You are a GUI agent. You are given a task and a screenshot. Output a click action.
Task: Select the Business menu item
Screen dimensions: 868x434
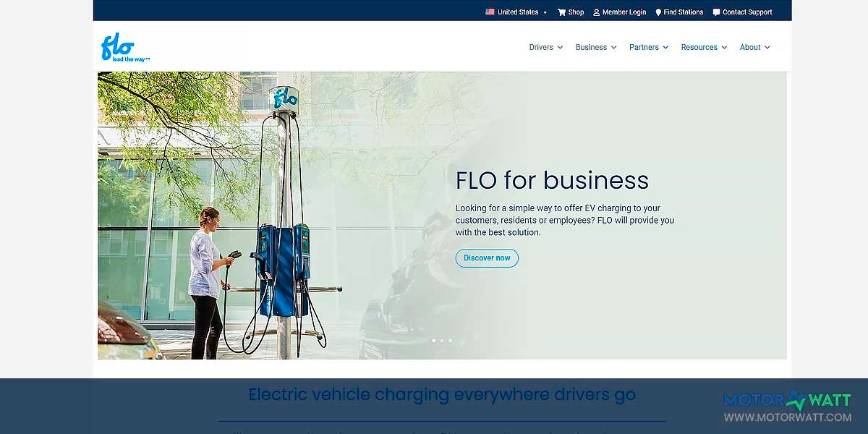point(592,47)
